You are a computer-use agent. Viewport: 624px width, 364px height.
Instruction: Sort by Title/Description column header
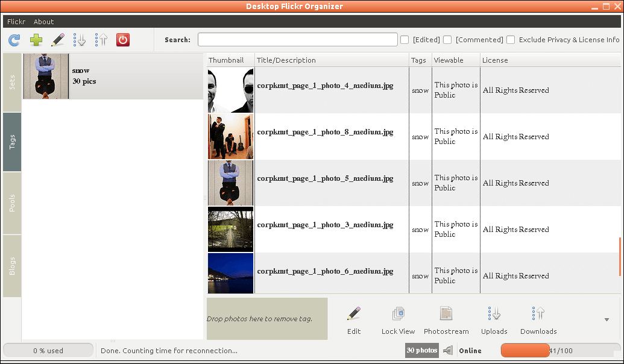pyautogui.click(x=332, y=60)
